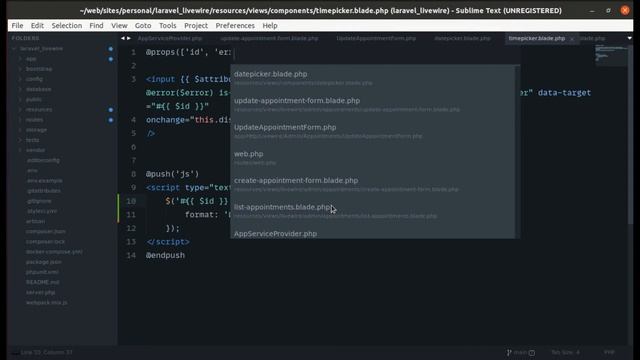Open the Edit menu

pos(37,25)
